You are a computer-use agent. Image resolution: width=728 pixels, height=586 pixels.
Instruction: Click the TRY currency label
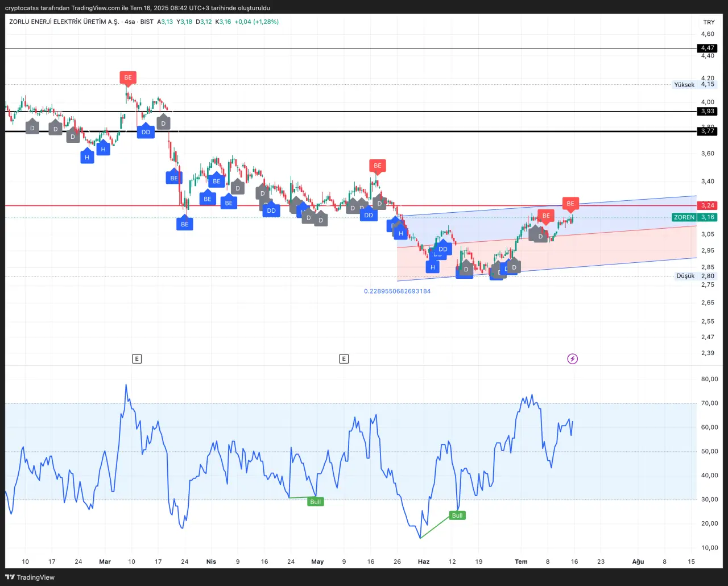(709, 22)
